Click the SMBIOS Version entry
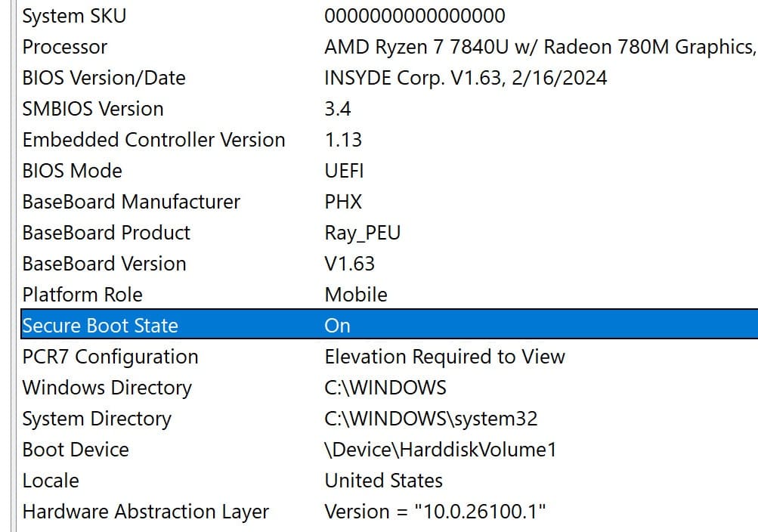This screenshot has height=532, width=758. click(x=93, y=108)
